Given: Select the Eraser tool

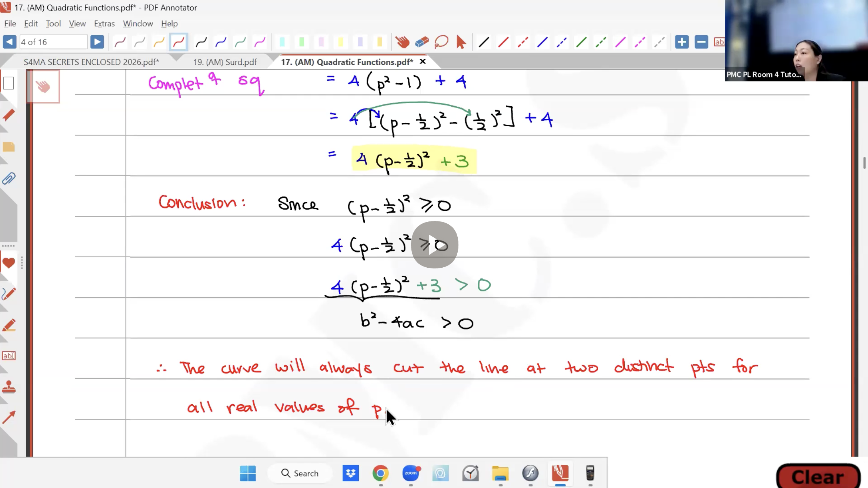Looking at the screenshot, I should tap(422, 42).
